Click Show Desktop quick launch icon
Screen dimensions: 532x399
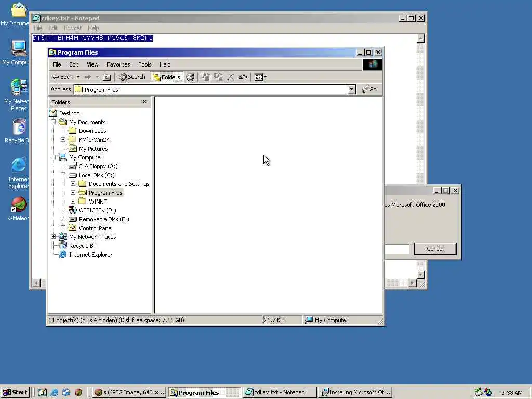point(43,392)
